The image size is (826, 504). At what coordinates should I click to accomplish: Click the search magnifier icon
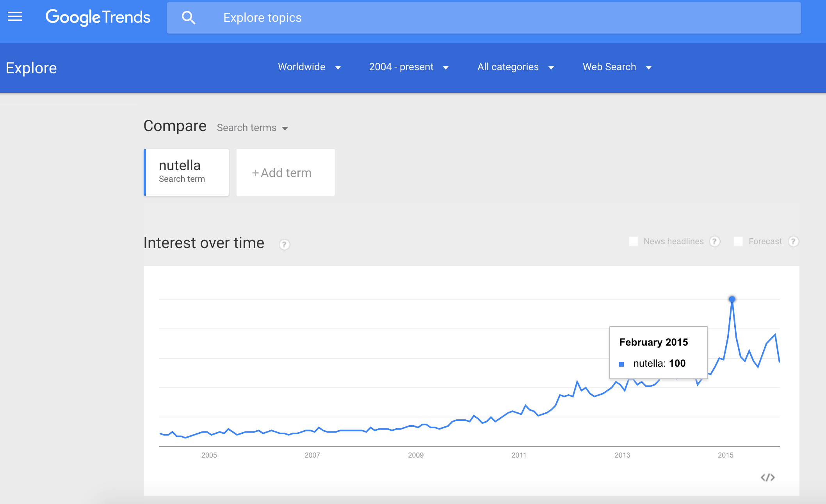(189, 18)
